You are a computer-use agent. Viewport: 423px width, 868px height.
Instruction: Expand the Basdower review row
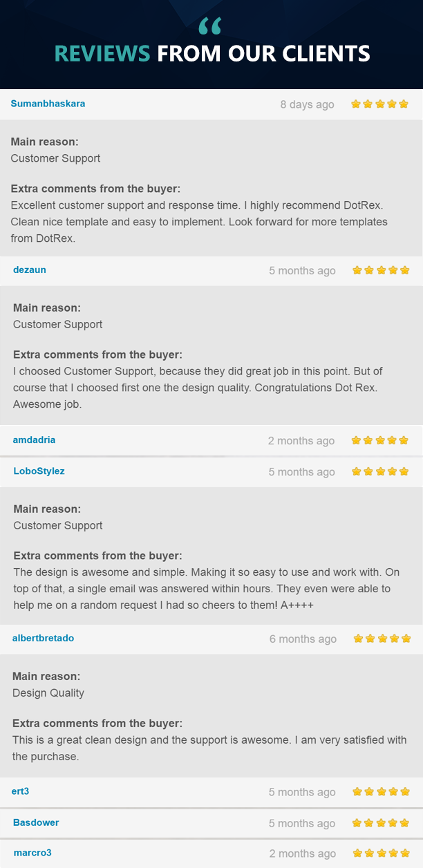tap(211, 823)
